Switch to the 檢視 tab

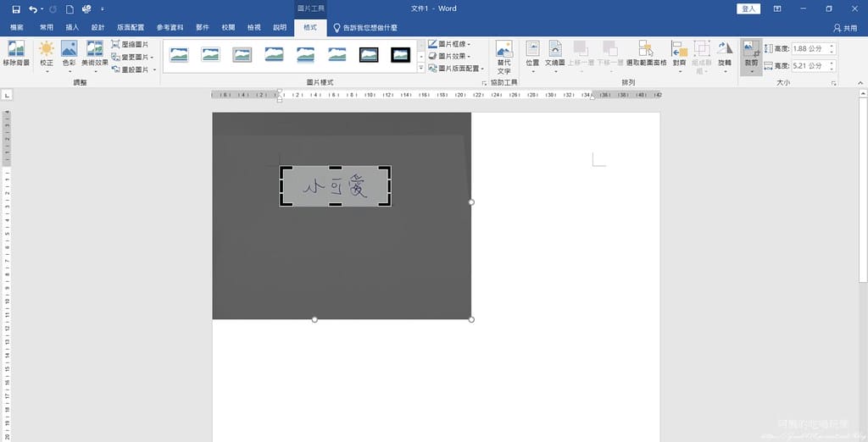(x=254, y=27)
